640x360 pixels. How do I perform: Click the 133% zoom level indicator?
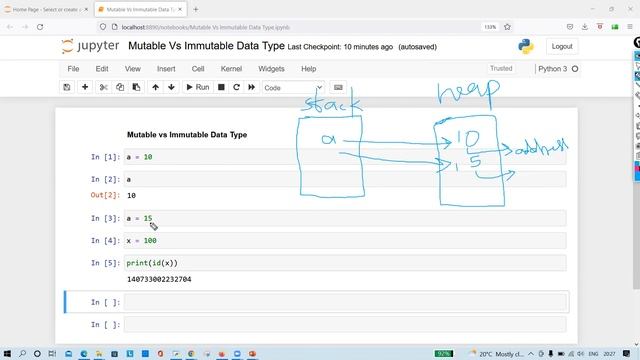pos(490,27)
